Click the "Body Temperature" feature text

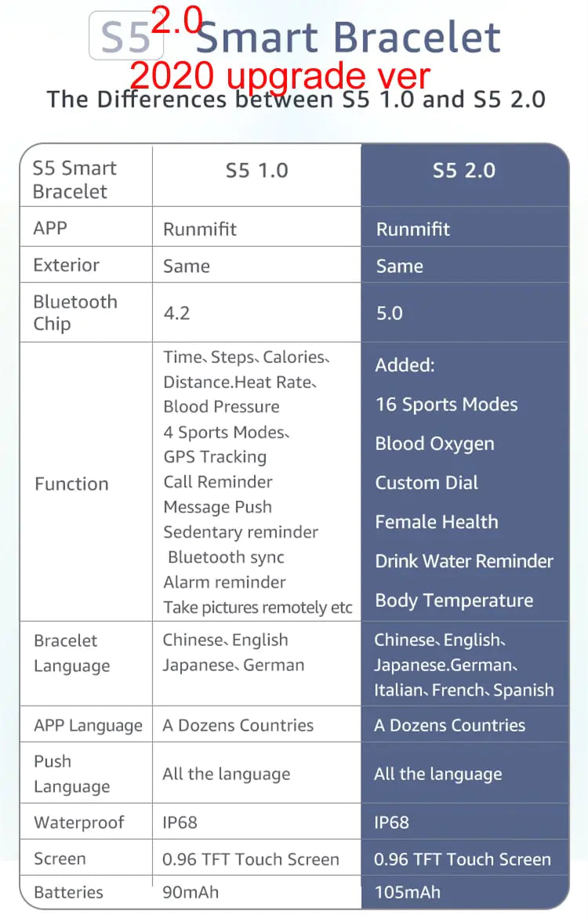454,601
